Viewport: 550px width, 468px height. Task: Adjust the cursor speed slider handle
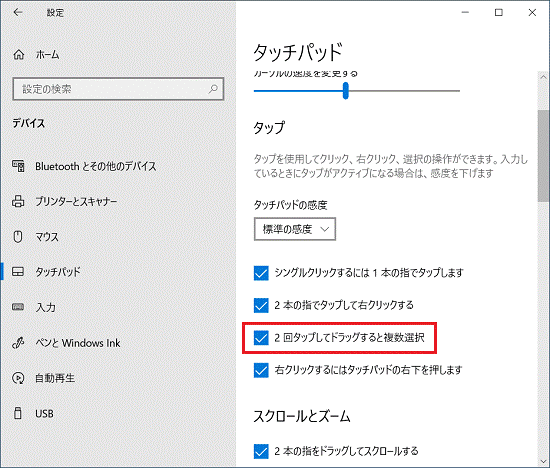[346, 91]
